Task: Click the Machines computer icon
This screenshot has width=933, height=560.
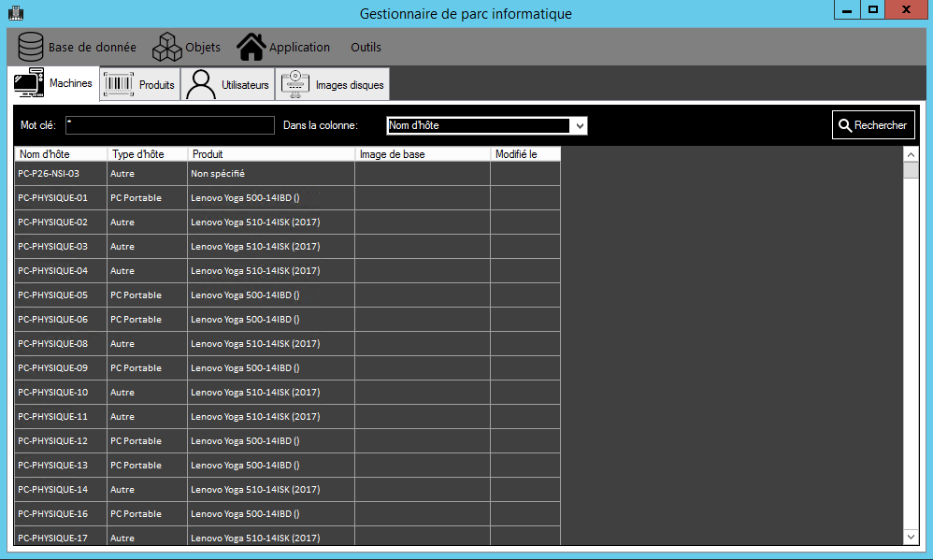Action: coord(29,82)
